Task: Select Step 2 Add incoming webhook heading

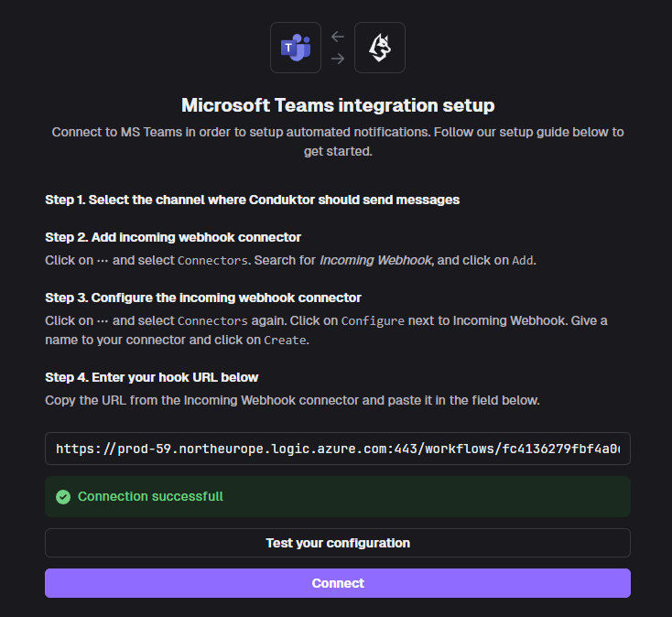Action: 173,237
